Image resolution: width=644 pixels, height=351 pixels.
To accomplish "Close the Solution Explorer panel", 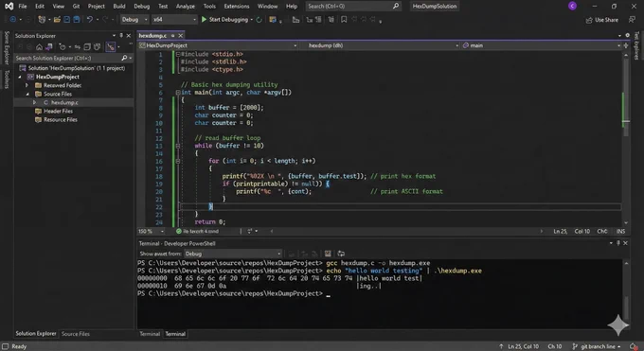I will pos(129,36).
